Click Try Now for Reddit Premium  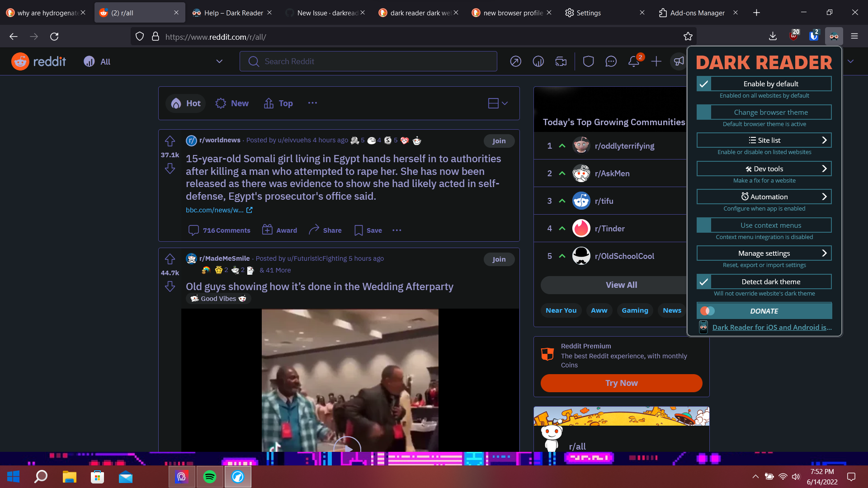pyautogui.click(x=621, y=383)
